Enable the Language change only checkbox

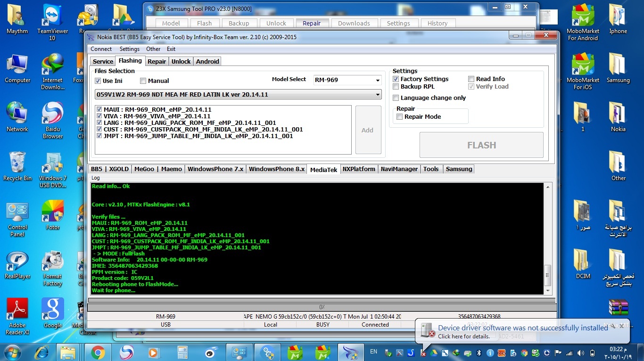click(x=396, y=98)
